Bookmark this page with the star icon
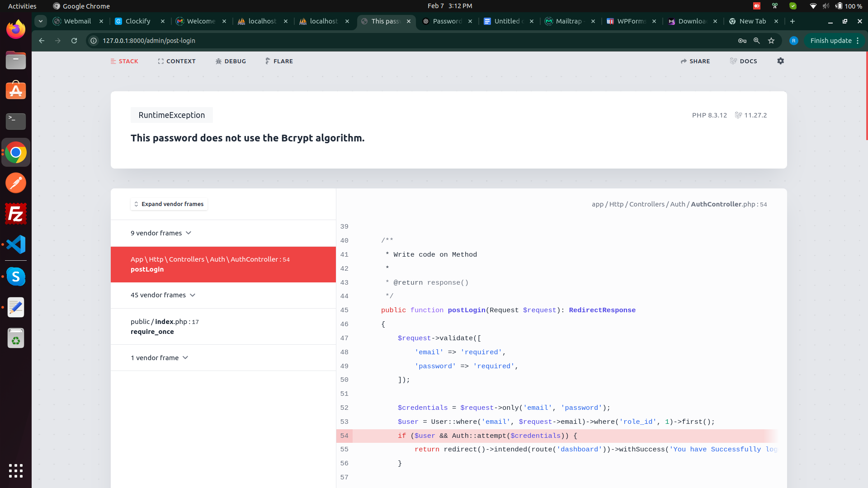This screenshot has height=488, width=868. coord(771,41)
